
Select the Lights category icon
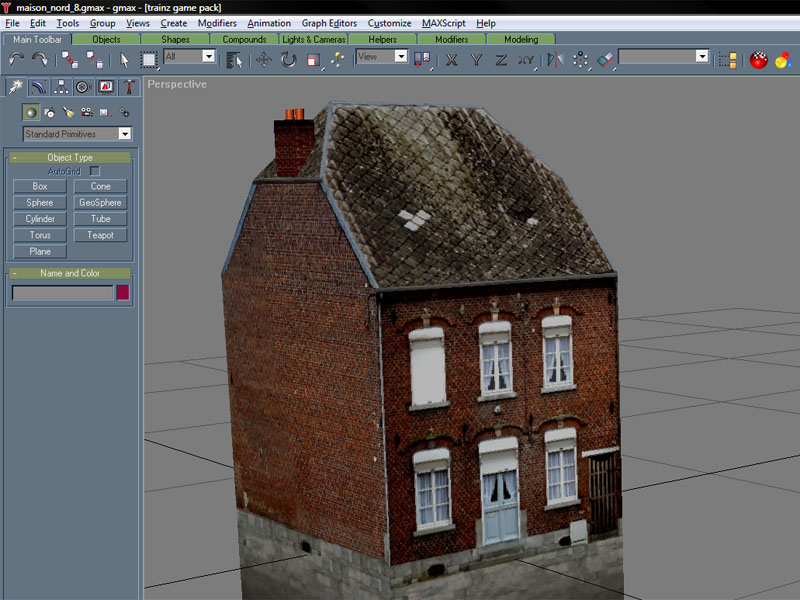(68, 112)
